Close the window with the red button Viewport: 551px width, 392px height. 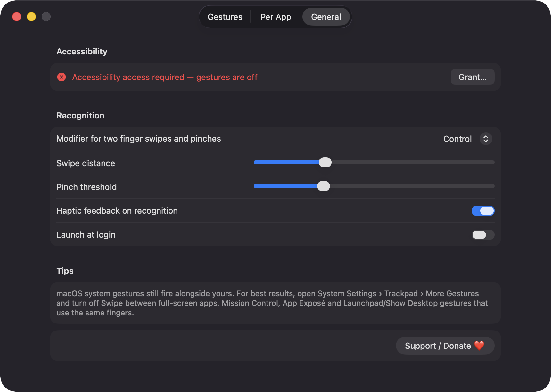pyautogui.click(x=17, y=17)
